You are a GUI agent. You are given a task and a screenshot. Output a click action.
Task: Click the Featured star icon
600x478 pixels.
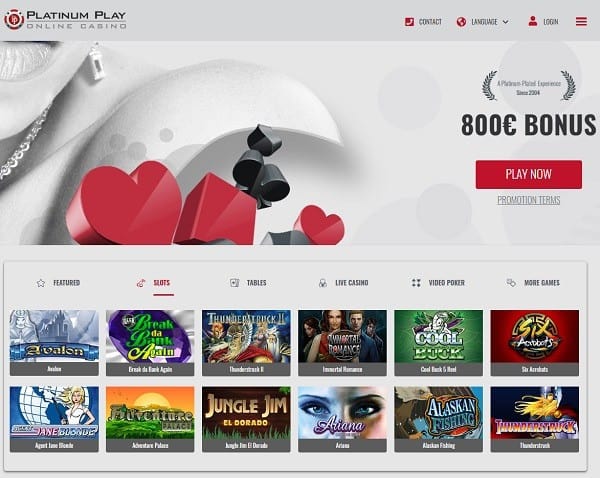(x=41, y=283)
